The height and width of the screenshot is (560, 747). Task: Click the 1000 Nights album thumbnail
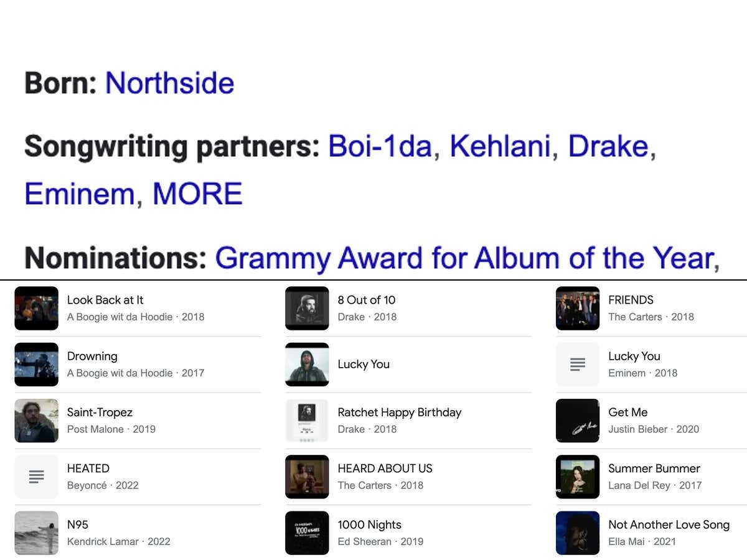point(307,533)
